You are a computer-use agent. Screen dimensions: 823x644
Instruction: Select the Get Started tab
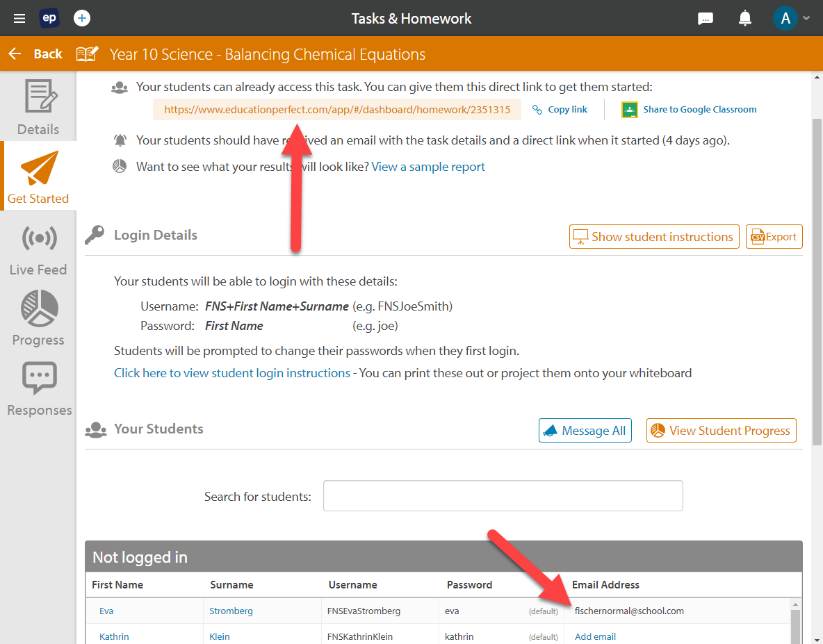pos(38,176)
